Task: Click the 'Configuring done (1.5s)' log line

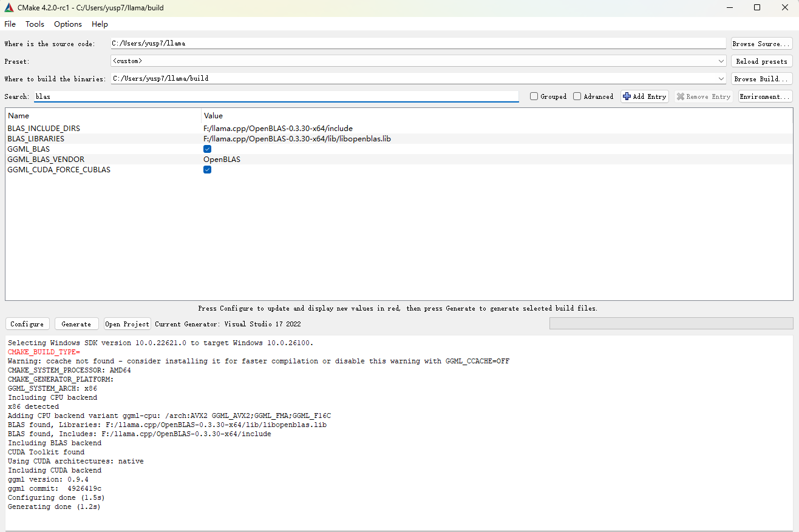Action: coord(56,497)
